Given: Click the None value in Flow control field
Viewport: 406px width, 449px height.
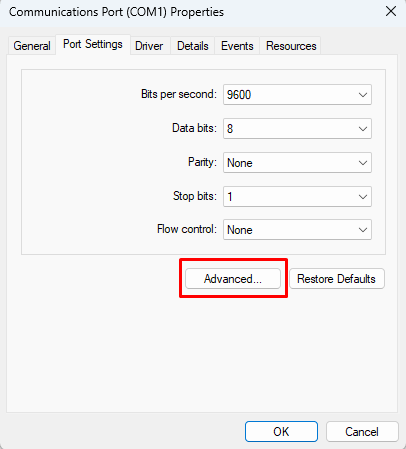Looking at the screenshot, I should click(240, 230).
